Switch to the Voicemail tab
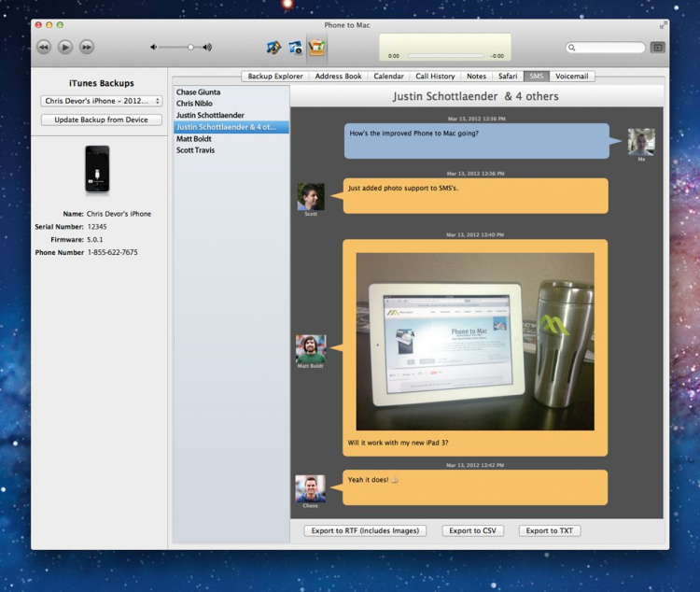The height and width of the screenshot is (592, 700). [x=572, y=77]
